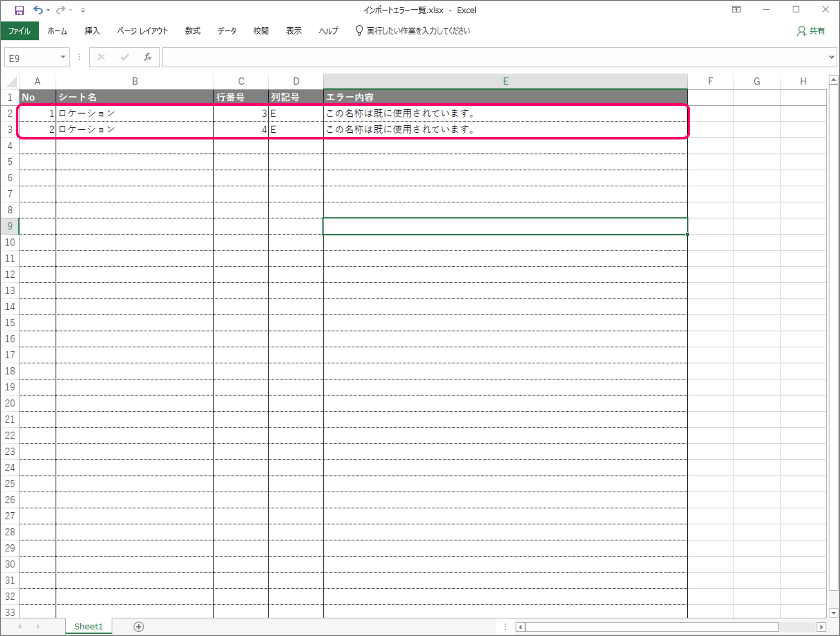
Task: Expand the formula bar with chevron
Action: point(831,57)
